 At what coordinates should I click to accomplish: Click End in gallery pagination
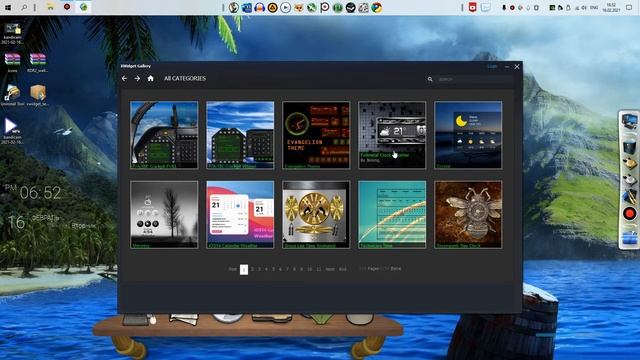click(342, 269)
